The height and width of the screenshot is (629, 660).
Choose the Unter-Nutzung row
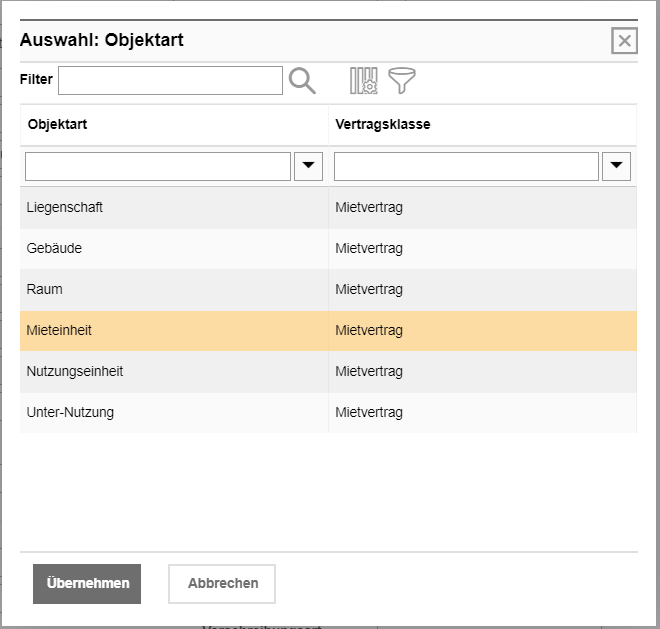pyautogui.click(x=70, y=412)
